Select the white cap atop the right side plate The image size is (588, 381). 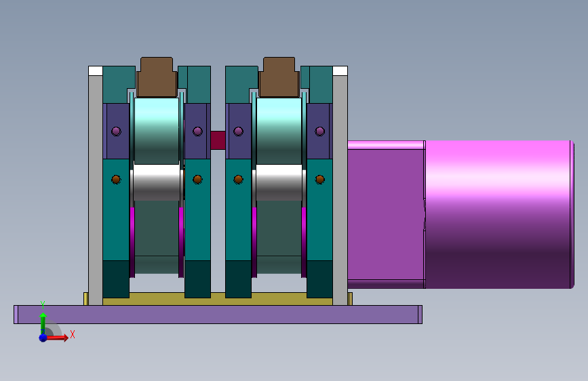tap(340, 71)
